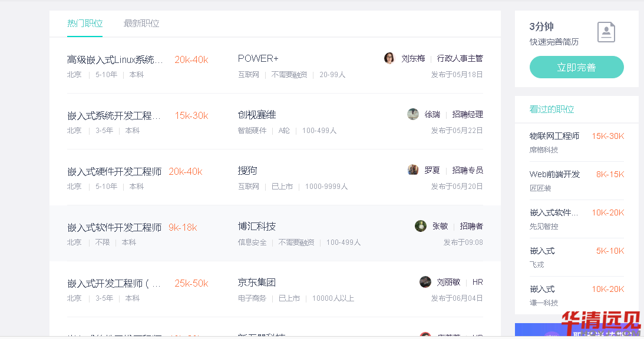The width and height of the screenshot is (644, 339).
Task: Click recruiter 刘丽敏's avatar
Action: 425,282
